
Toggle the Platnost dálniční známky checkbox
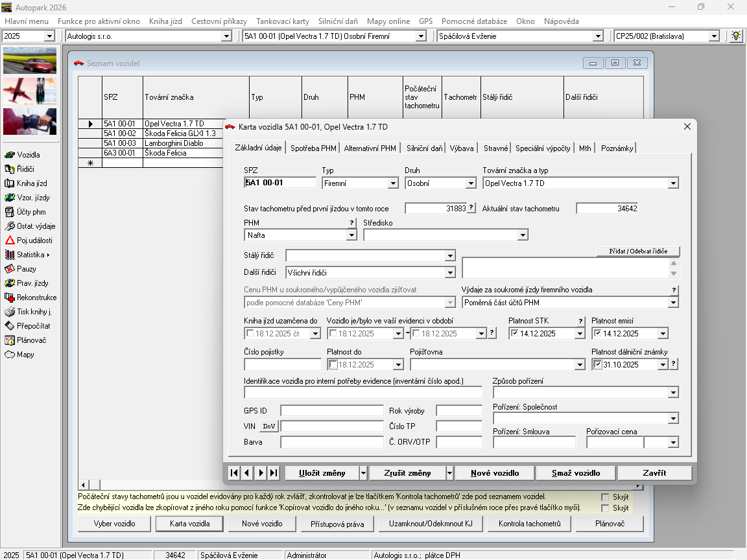tap(598, 365)
